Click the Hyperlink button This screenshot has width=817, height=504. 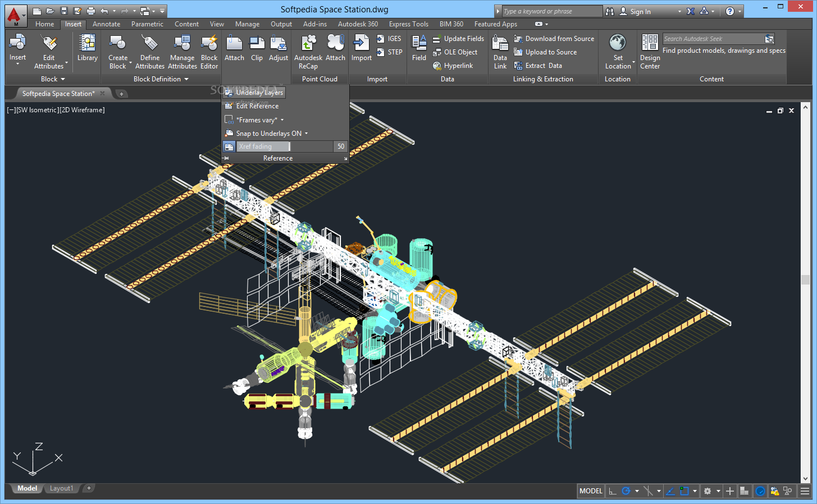coord(453,66)
